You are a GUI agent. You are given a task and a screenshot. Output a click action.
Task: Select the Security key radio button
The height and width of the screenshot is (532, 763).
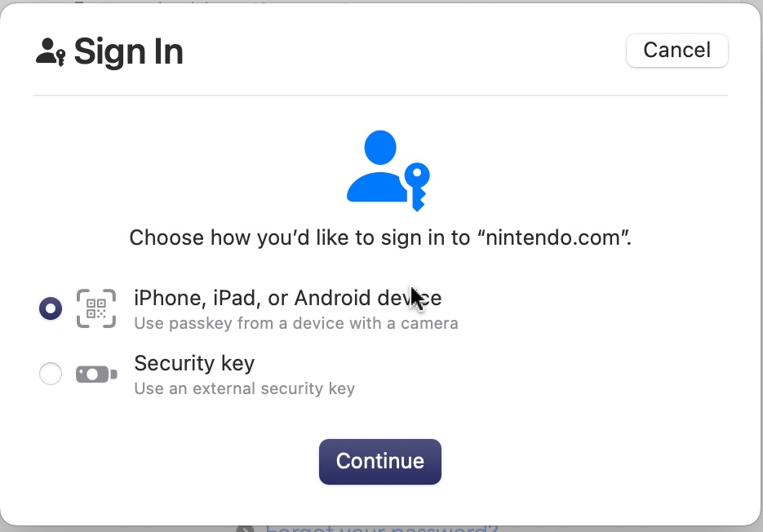(x=50, y=374)
